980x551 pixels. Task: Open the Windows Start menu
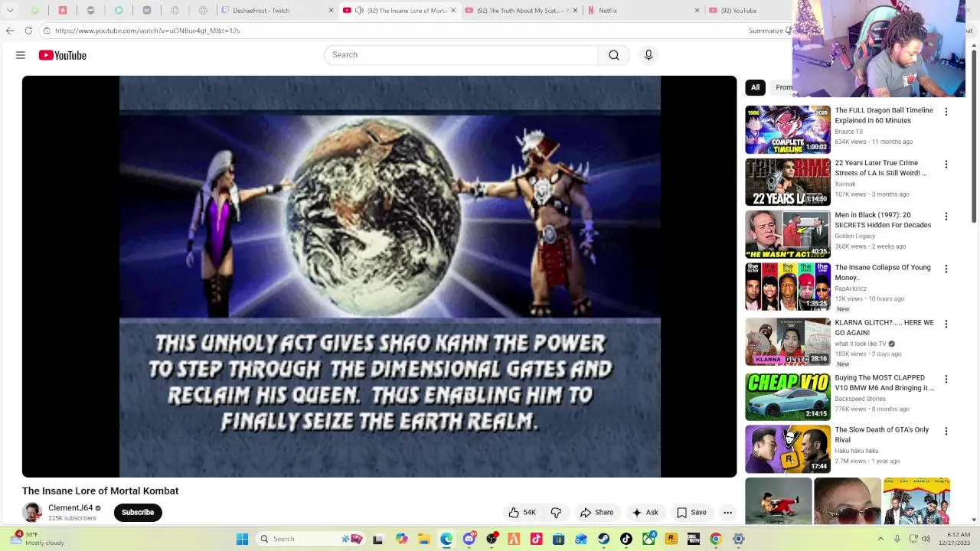242,540
